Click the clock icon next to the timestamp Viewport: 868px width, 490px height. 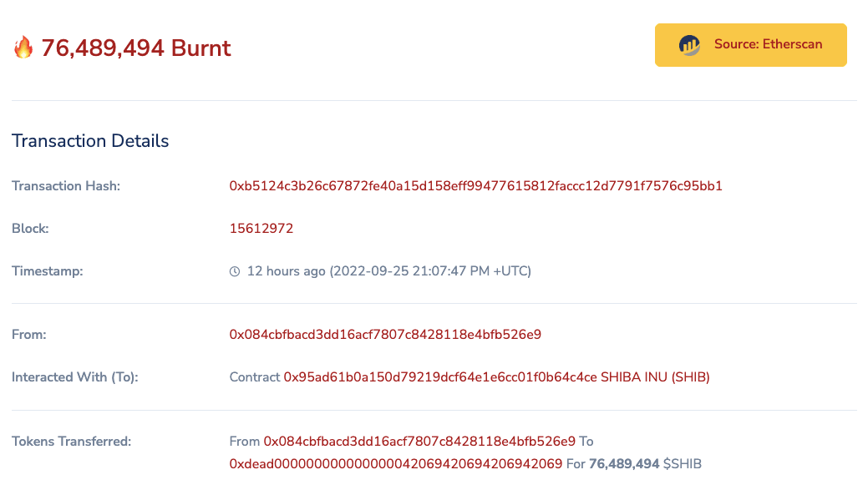click(235, 270)
